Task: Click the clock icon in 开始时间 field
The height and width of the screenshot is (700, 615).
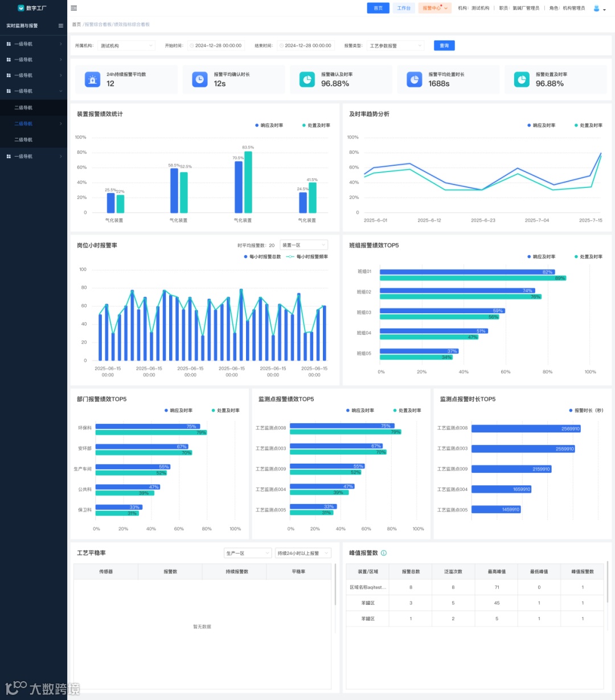Action: [x=192, y=46]
